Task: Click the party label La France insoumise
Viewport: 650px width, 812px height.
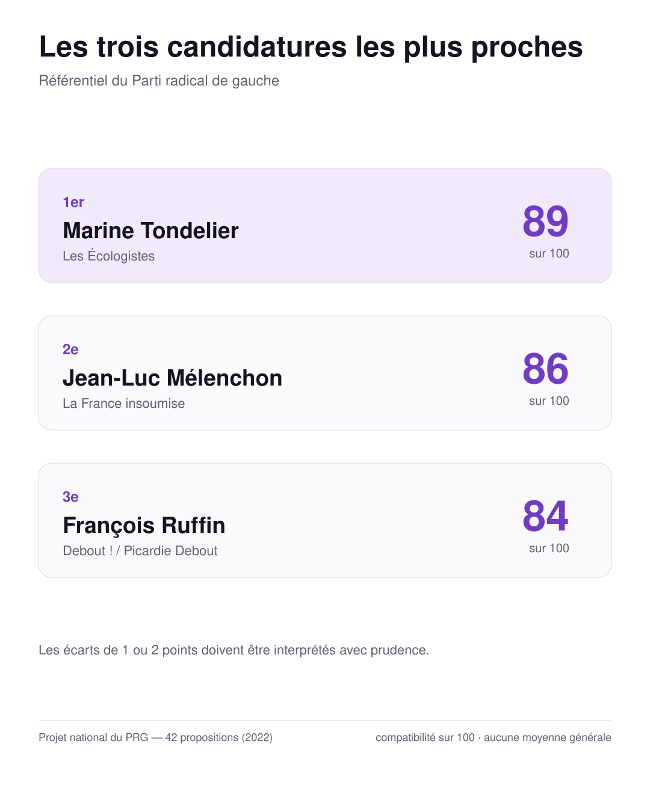Action: pos(123,403)
